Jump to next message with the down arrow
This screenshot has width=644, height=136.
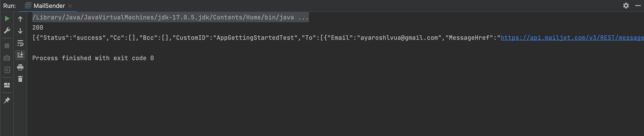[x=20, y=31]
